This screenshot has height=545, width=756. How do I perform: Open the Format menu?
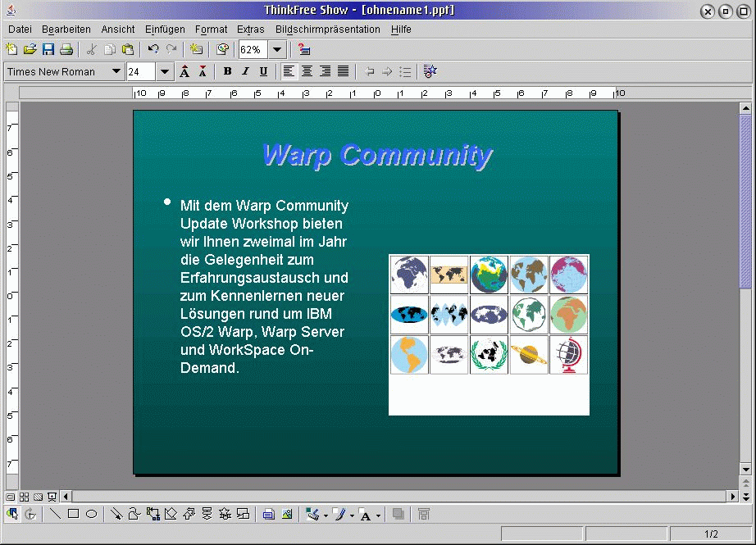pyautogui.click(x=211, y=30)
